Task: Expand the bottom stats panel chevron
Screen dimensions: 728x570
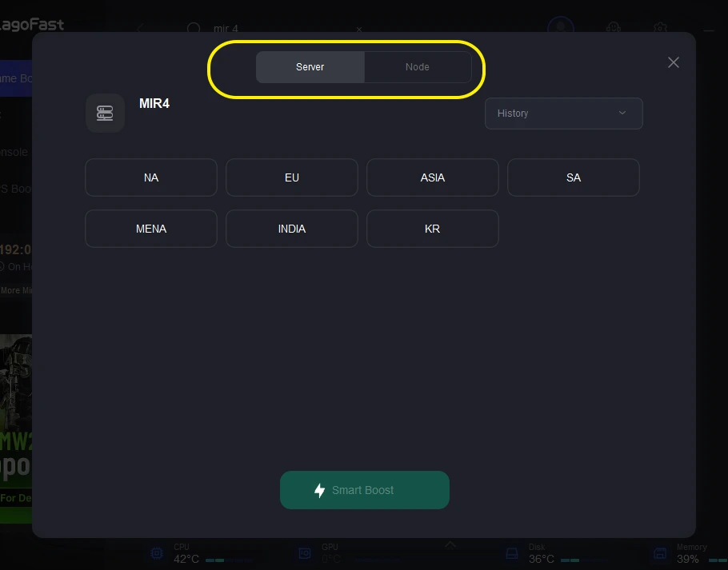Action: click(x=450, y=545)
